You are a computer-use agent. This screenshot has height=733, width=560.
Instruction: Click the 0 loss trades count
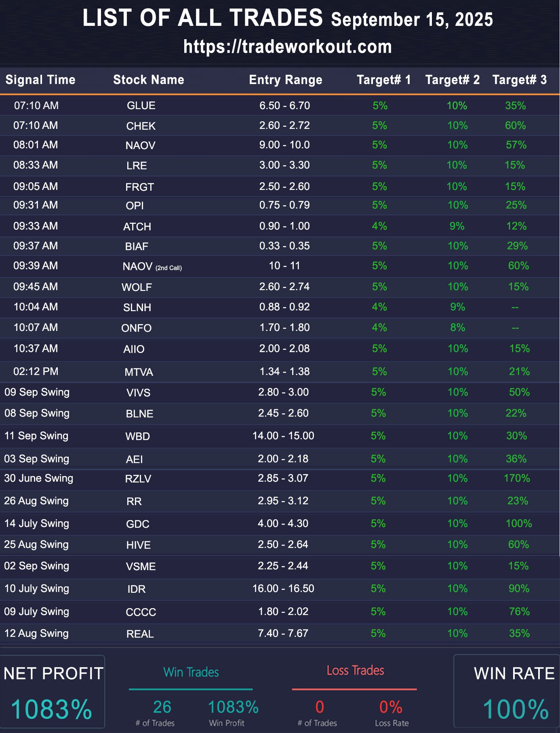pos(320,707)
